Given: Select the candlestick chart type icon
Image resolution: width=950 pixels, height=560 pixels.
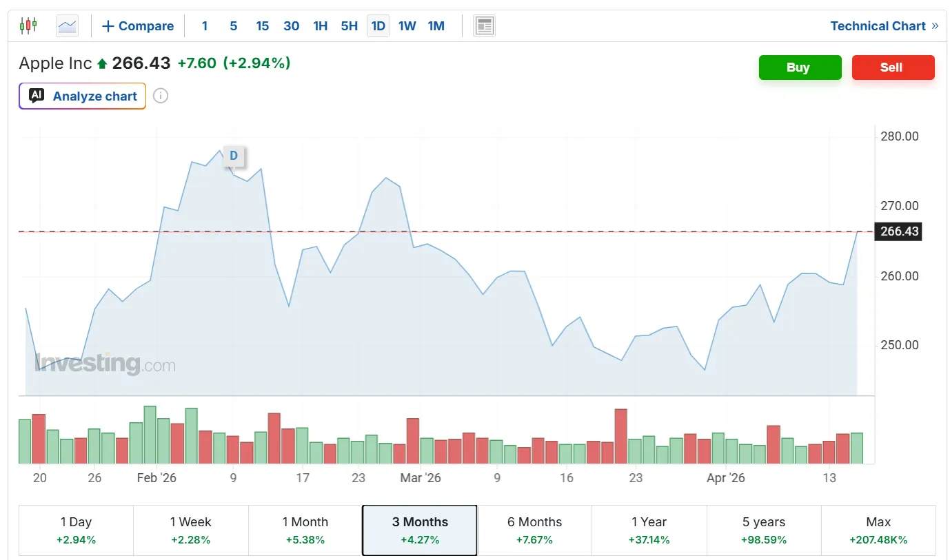Looking at the screenshot, I should click(x=28, y=26).
